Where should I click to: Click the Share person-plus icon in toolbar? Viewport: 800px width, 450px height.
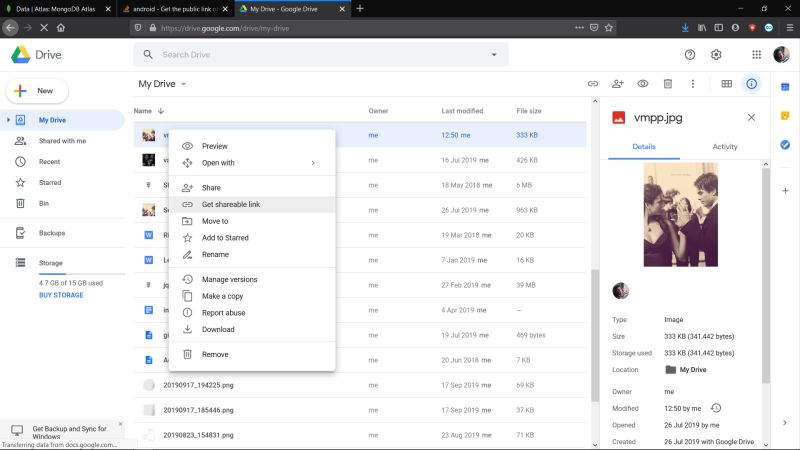click(x=617, y=84)
